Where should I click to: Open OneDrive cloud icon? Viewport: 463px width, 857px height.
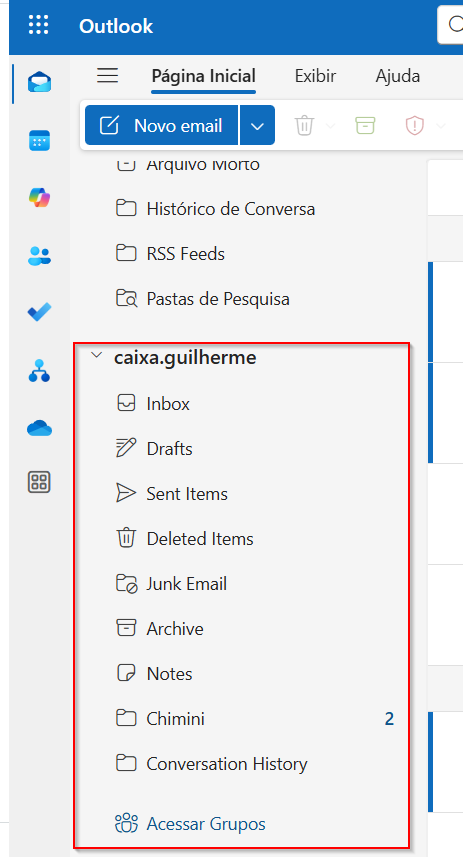39,428
